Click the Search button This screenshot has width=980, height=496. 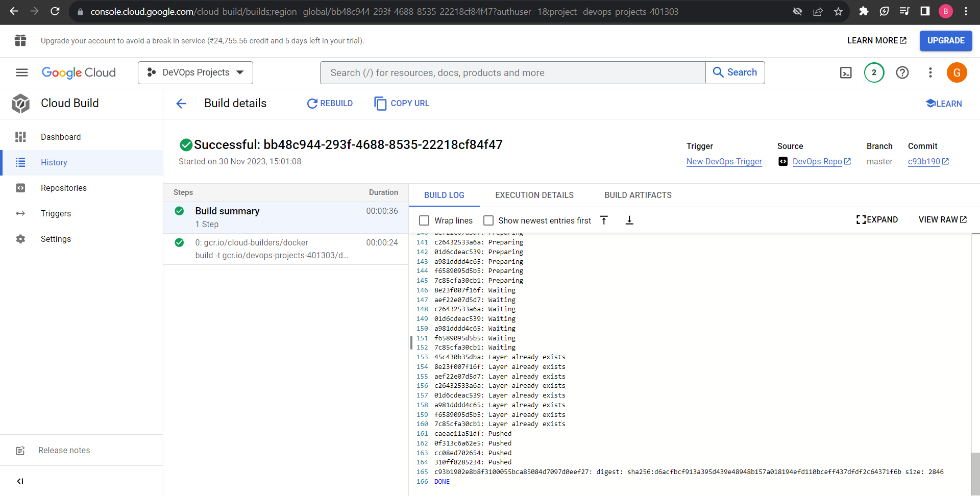click(x=735, y=72)
